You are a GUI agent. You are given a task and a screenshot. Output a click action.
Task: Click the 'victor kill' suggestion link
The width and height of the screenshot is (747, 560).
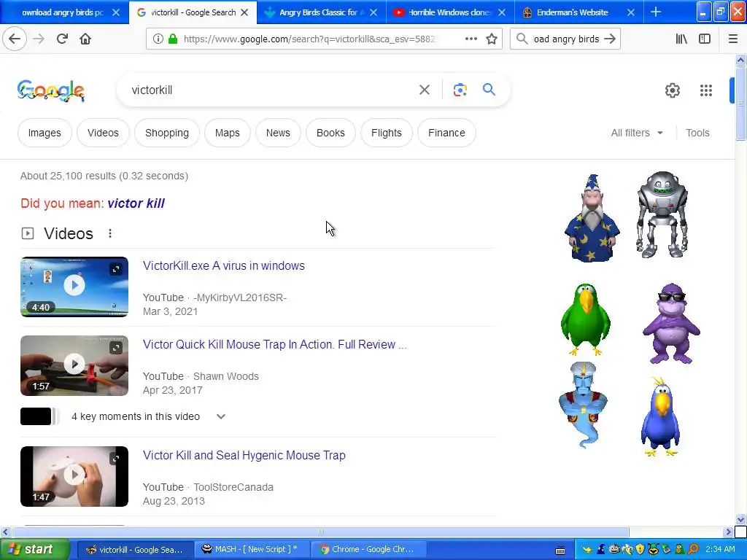tap(136, 203)
